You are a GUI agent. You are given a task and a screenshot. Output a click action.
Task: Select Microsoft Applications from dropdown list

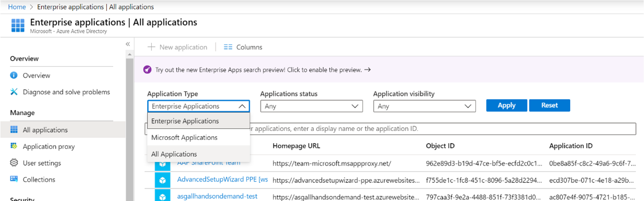199,137
